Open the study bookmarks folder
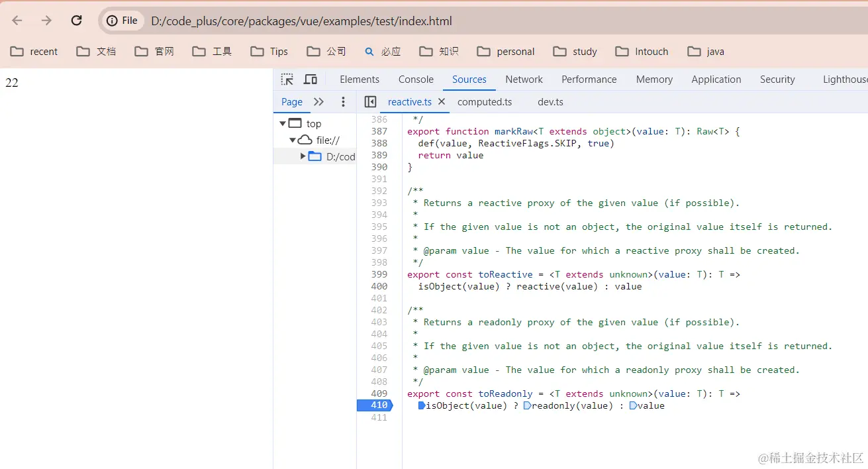Image resolution: width=868 pixels, height=469 pixels. coord(575,52)
